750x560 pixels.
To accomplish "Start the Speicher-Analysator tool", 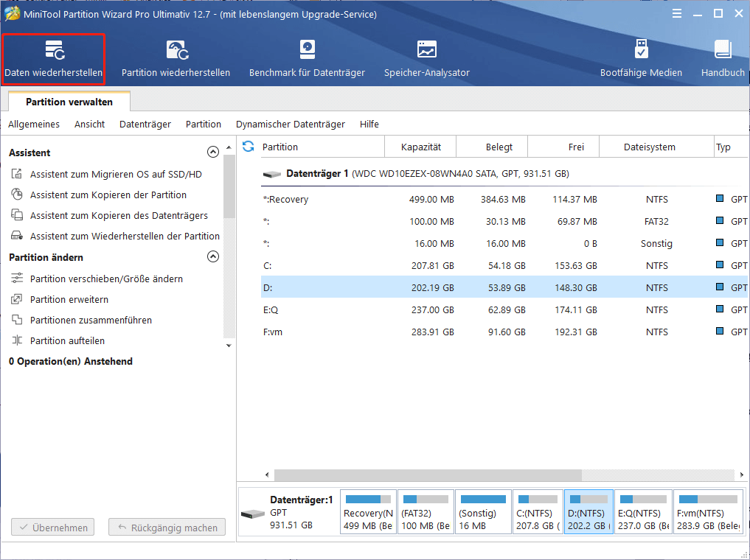I will tap(426, 59).
